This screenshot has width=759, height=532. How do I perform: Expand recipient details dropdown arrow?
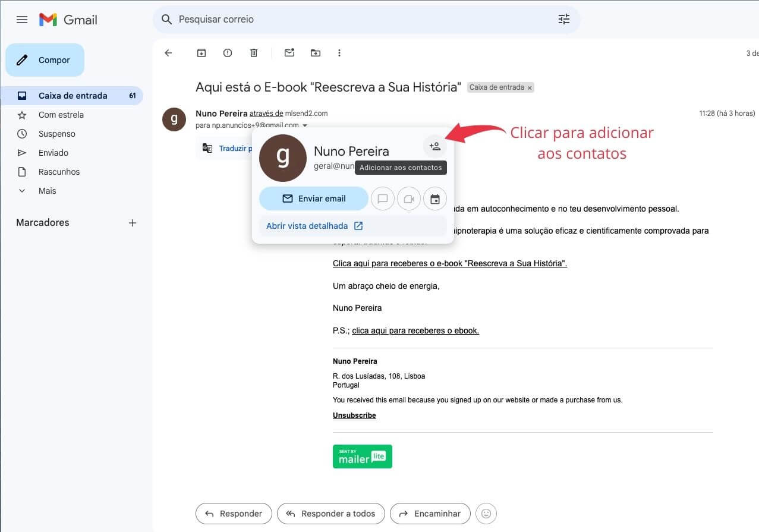[x=305, y=125]
